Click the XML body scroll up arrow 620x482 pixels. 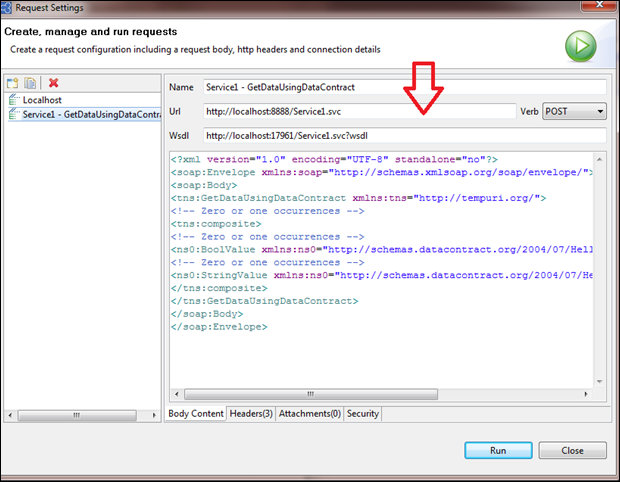(x=599, y=159)
